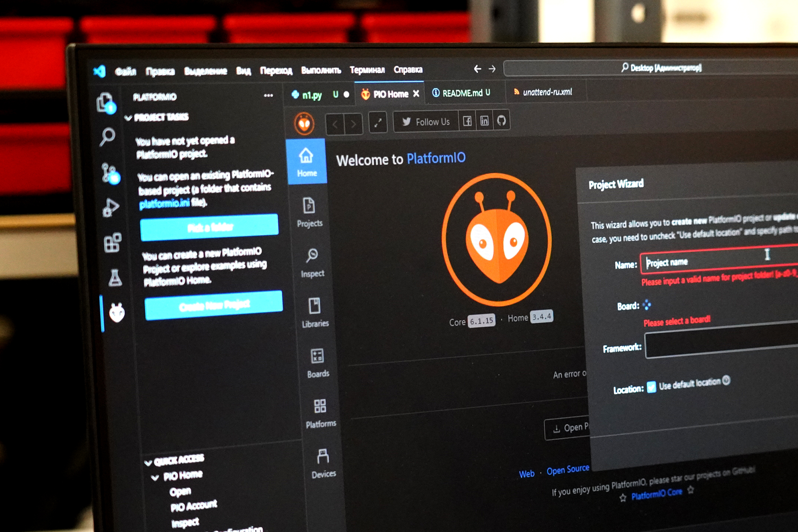This screenshot has width=798, height=532.
Task: Open Source Control view in activity bar
Action: pyautogui.click(x=109, y=173)
